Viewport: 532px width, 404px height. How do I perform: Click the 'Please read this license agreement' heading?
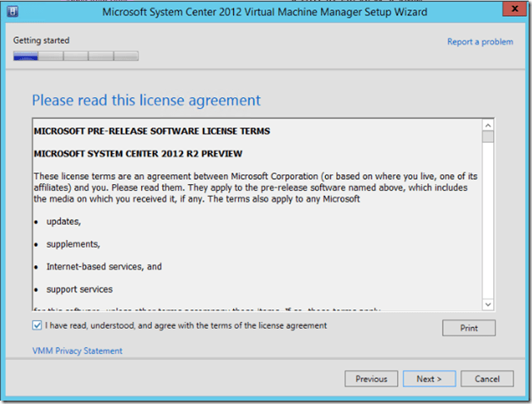146,101
